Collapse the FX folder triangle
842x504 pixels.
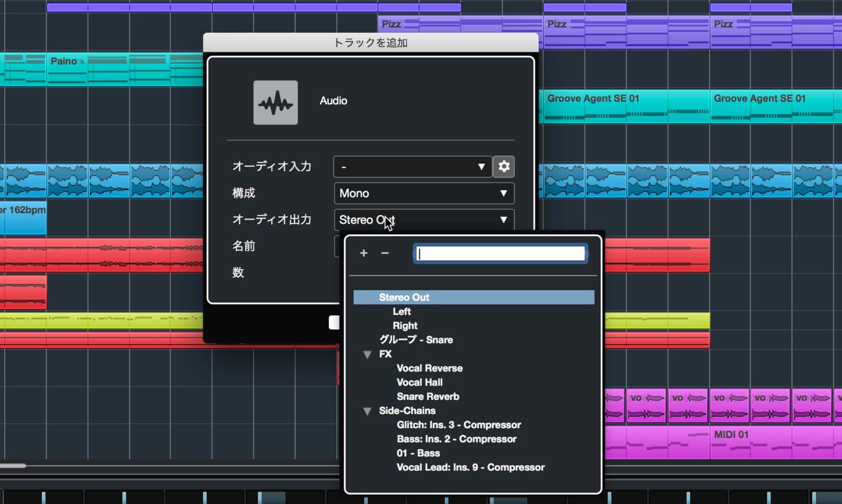[x=367, y=354]
